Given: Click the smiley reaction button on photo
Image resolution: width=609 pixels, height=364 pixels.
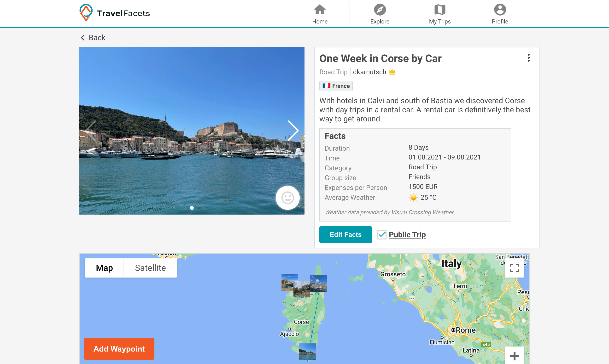Looking at the screenshot, I should (287, 198).
